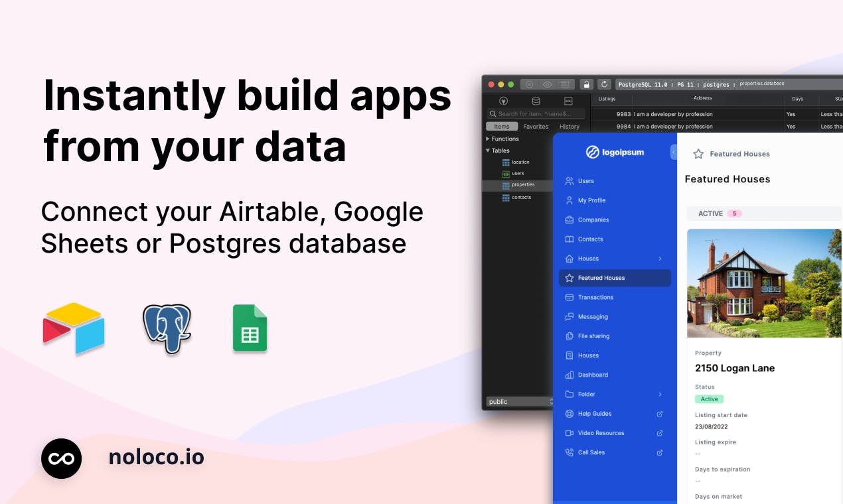Click the listing start date 23/08/2022
Screen dimensions: 843x504
pyautogui.click(x=712, y=427)
